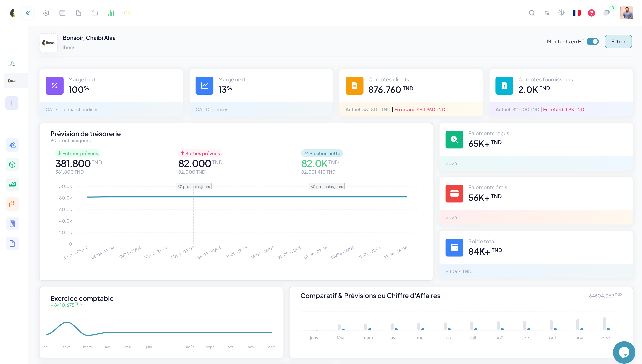Change language via French flag

coord(576,13)
